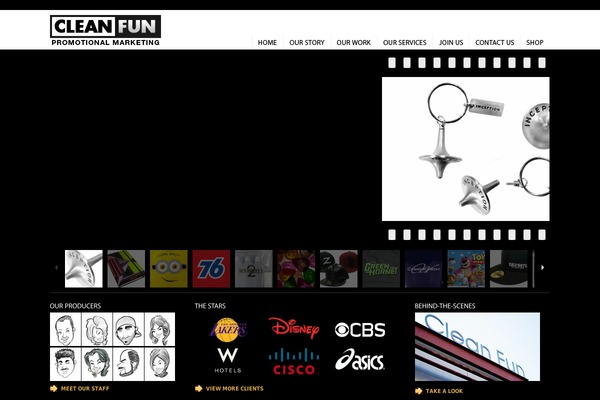The width and height of the screenshot is (600, 400).
Task: Show previous thumbnails with left carousel arrow
Action: (x=57, y=268)
